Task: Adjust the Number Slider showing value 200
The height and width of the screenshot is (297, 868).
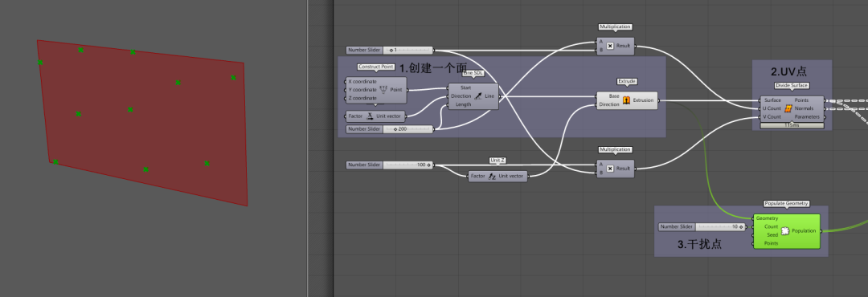Action: tap(390, 129)
